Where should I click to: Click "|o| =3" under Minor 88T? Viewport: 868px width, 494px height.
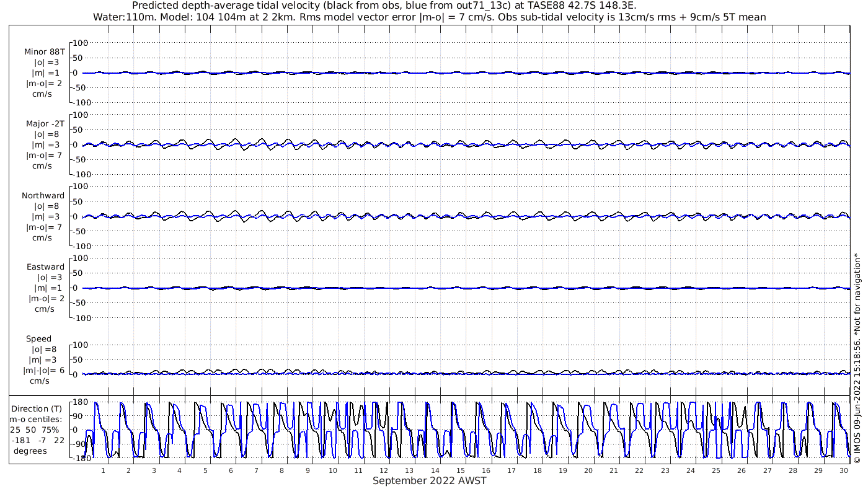click(x=46, y=62)
